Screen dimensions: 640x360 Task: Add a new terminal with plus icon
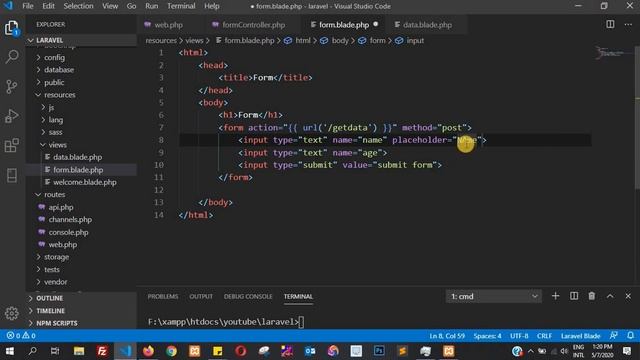tap(556, 296)
